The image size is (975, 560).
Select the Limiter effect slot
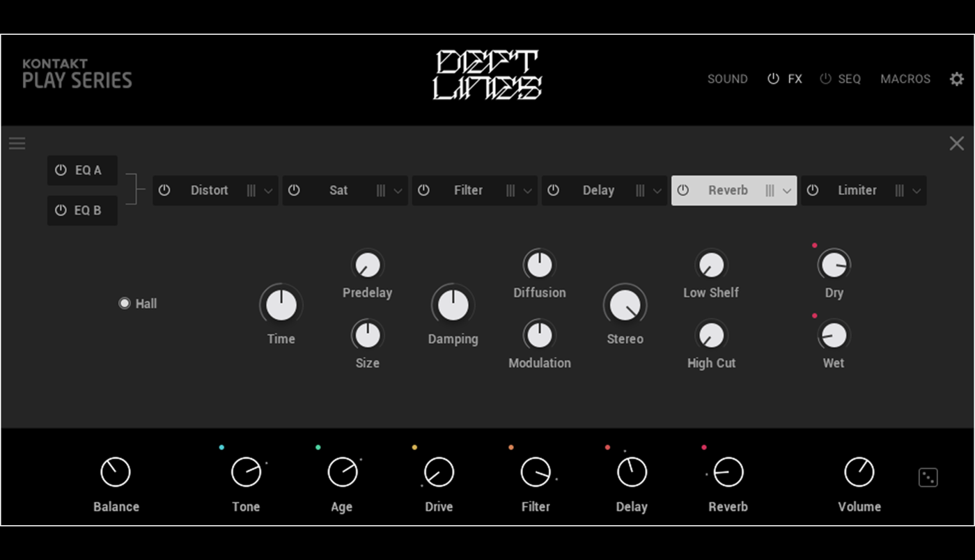pos(864,190)
